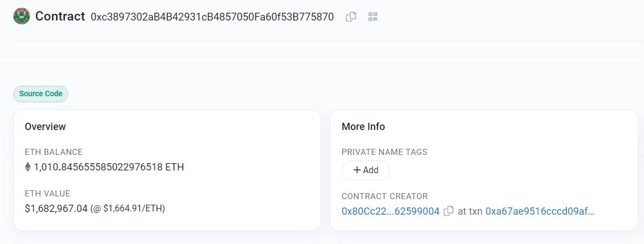Click the $1,682,967.04 ETH value
Screen dimensions: 644x244
coord(56,209)
